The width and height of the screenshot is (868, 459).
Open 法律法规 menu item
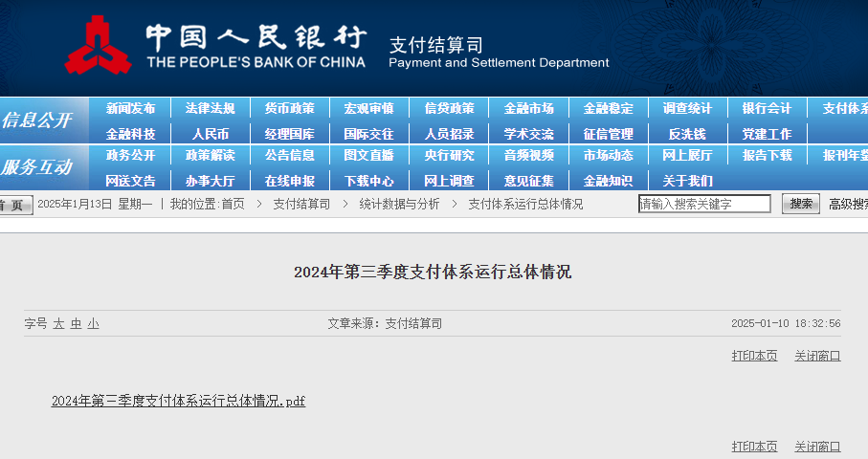coord(211,108)
